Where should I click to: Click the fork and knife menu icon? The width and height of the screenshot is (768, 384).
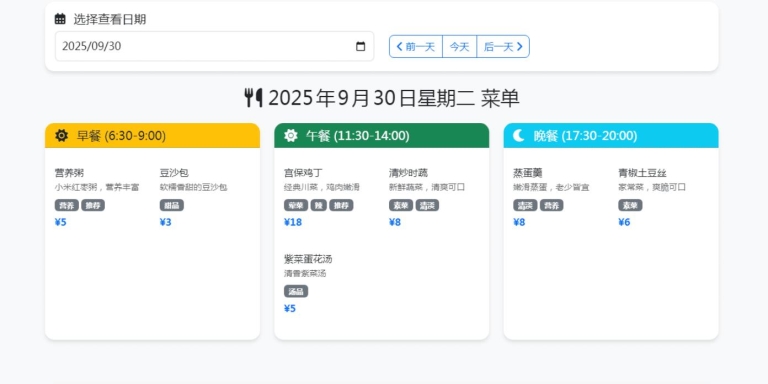coord(253,98)
